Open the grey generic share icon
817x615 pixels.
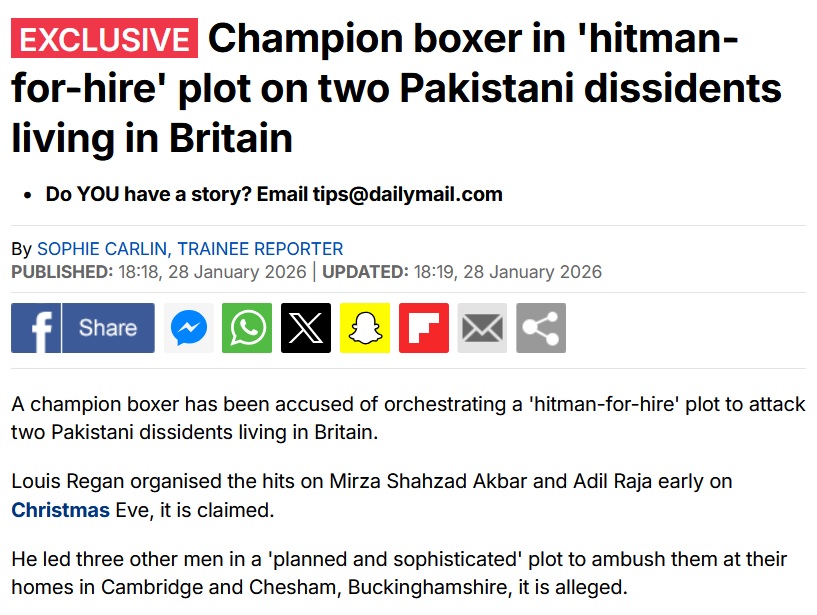point(541,328)
